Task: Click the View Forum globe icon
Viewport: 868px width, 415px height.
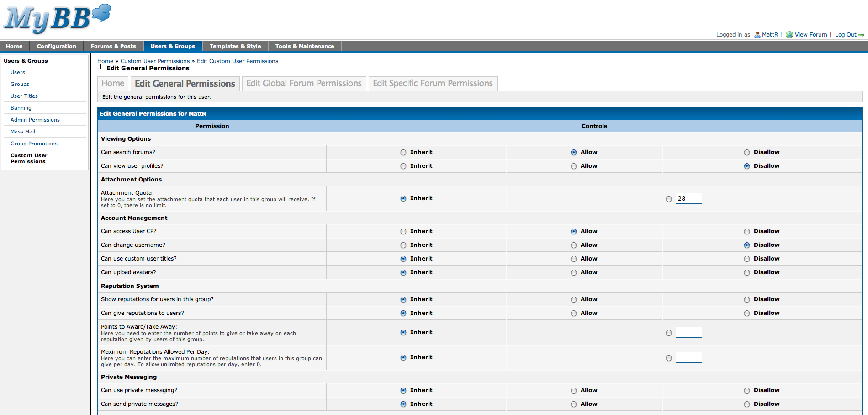Action: click(x=789, y=35)
